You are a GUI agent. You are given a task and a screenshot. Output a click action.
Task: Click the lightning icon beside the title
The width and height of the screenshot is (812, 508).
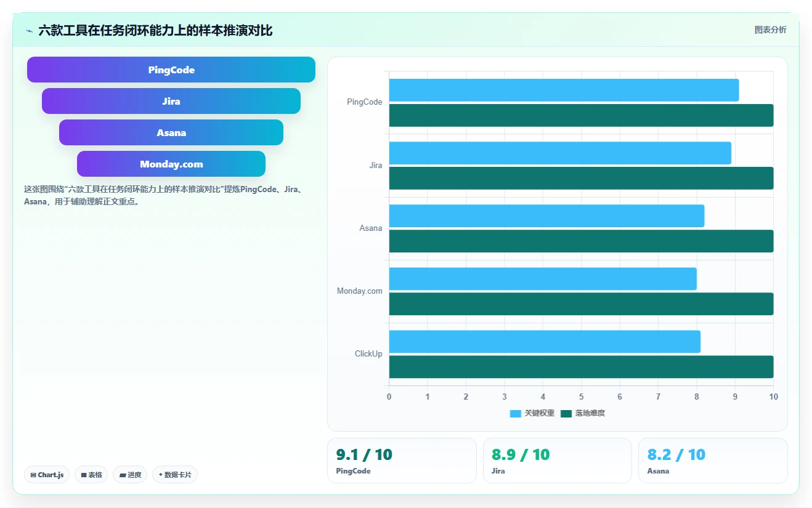tap(29, 31)
